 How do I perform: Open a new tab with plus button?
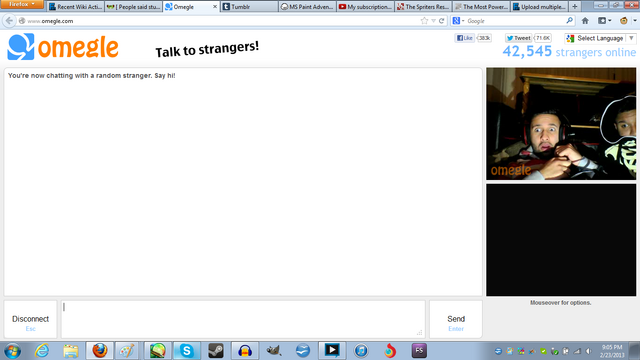[575, 7]
